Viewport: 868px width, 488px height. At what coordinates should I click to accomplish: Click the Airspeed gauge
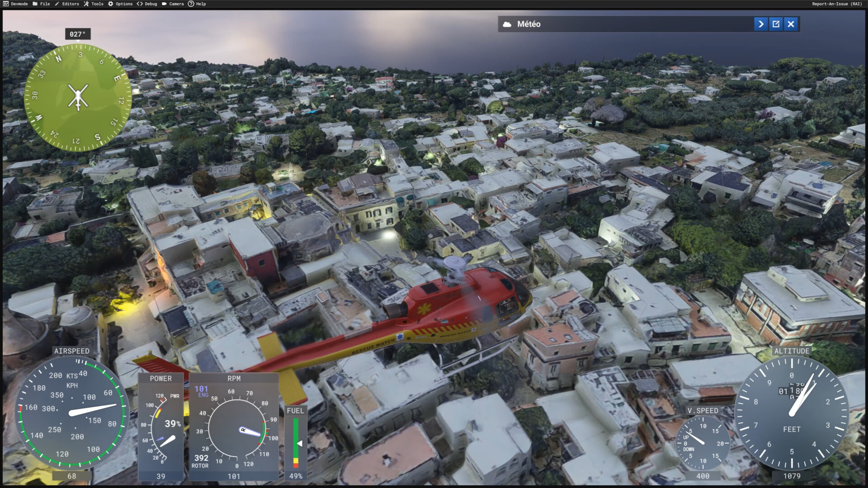[x=71, y=411]
